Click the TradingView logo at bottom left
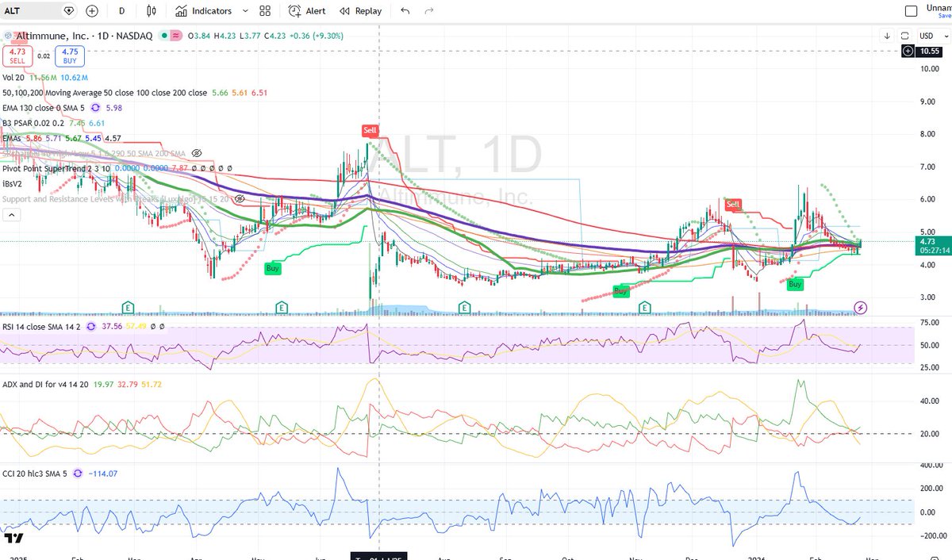The height and width of the screenshot is (560, 952). (13, 539)
